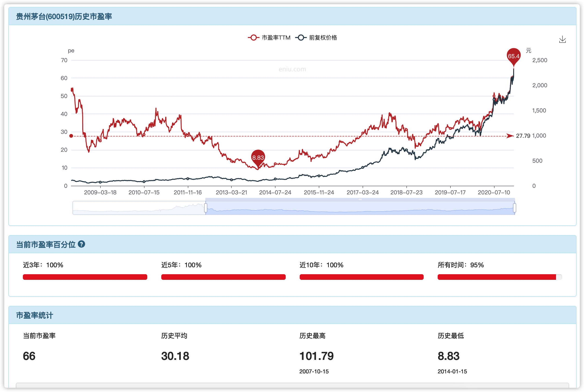Viewport: 584px width, 392px height.
Task: Click the 近3年 percentile progress bar
Action: 85,277
